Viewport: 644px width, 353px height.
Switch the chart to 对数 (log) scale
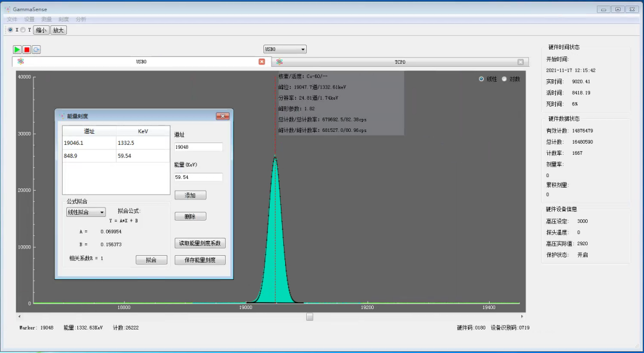(504, 79)
